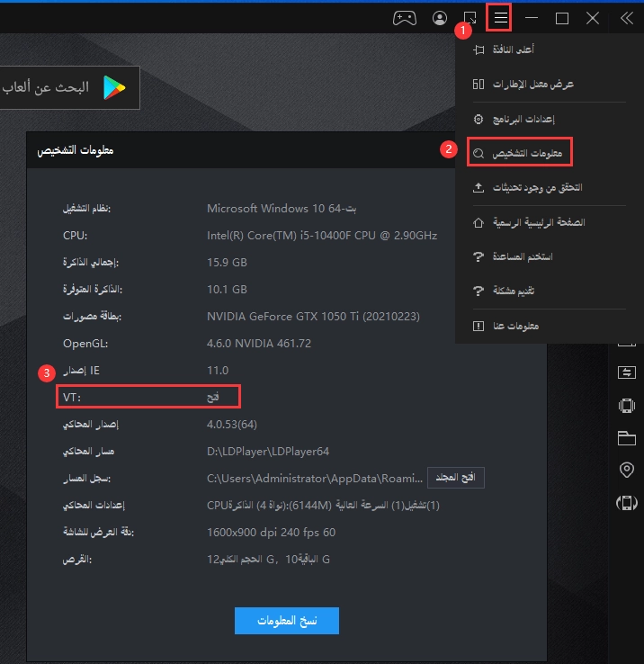Open the user account profile icon
This screenshot has height=664, width=644.
tap(440, 18)
